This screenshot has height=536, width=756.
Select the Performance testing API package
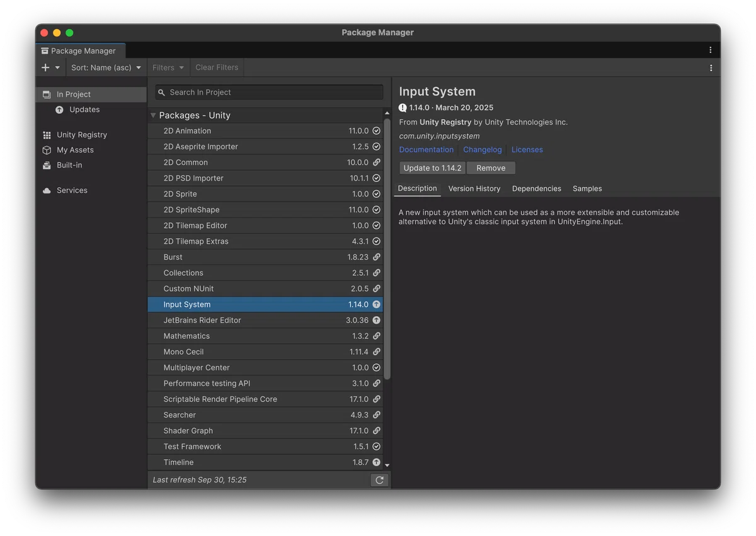pyautogui.click(x=265, y=383)
